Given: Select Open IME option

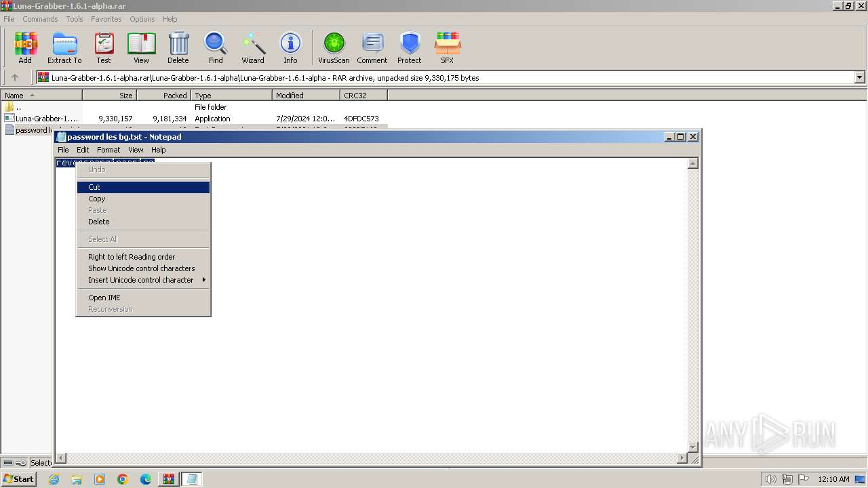Looking at the screenshot, I should tap(143, 298).
